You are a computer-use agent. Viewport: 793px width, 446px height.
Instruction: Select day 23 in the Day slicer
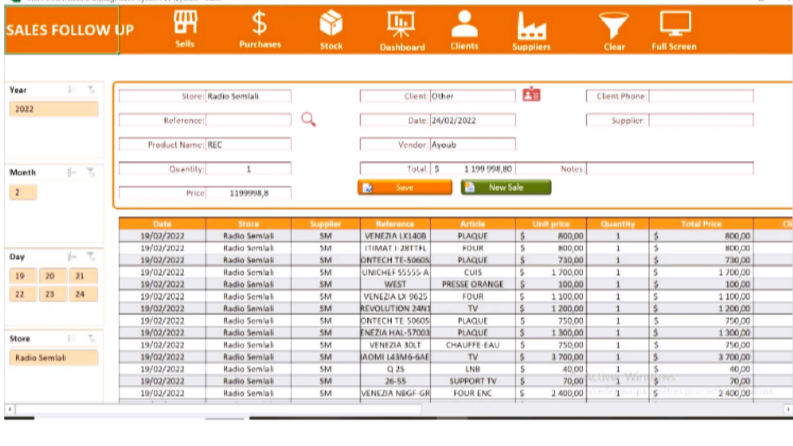pos(53,294)
